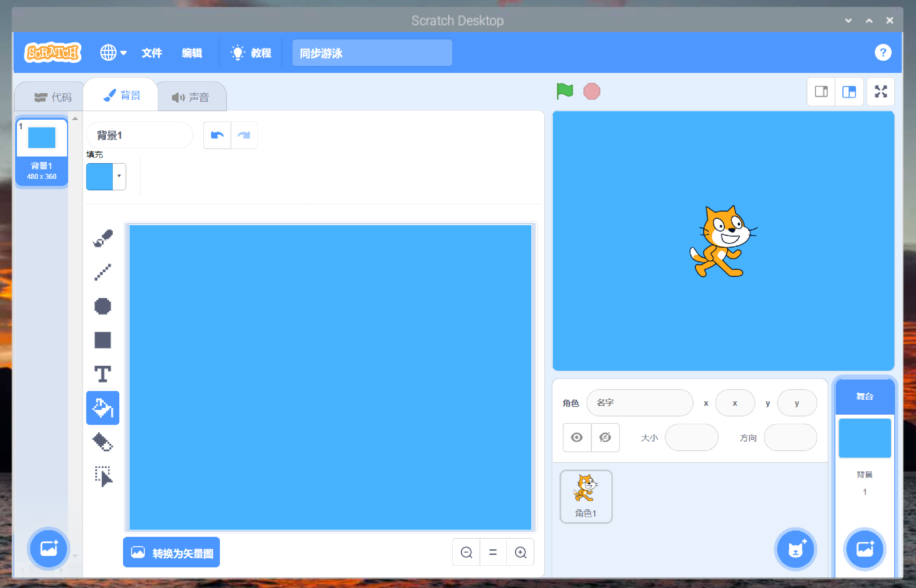This screenshot has width=916, height=588.
Task: Hide sprite using crossed-eye icon
Action: (605, 437)
